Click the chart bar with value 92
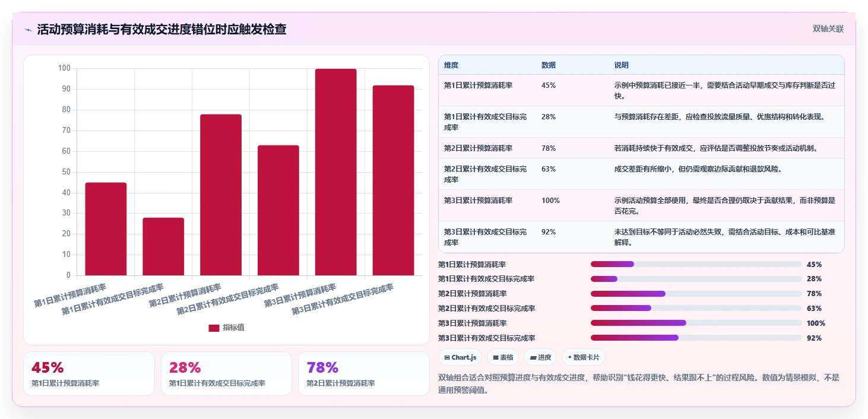 point(394,180)
